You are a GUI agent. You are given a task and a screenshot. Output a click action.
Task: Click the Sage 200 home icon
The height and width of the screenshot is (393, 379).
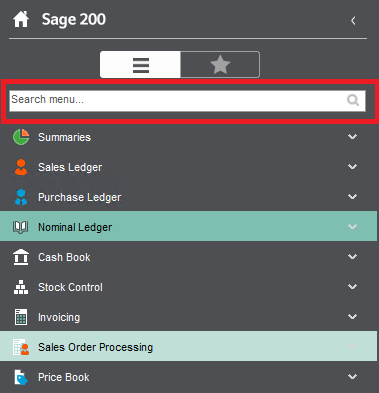tap(21, 19)
